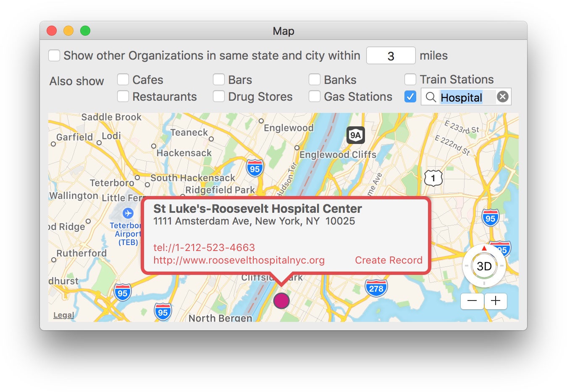Enable Show other Organizations checkbox
The height and width of the screenshot is (392, 567).
54,55
